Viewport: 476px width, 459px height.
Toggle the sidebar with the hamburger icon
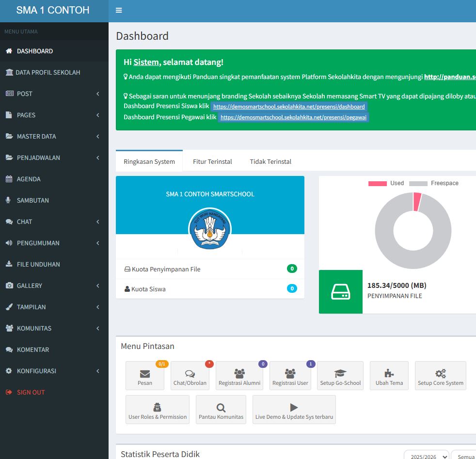119,10
